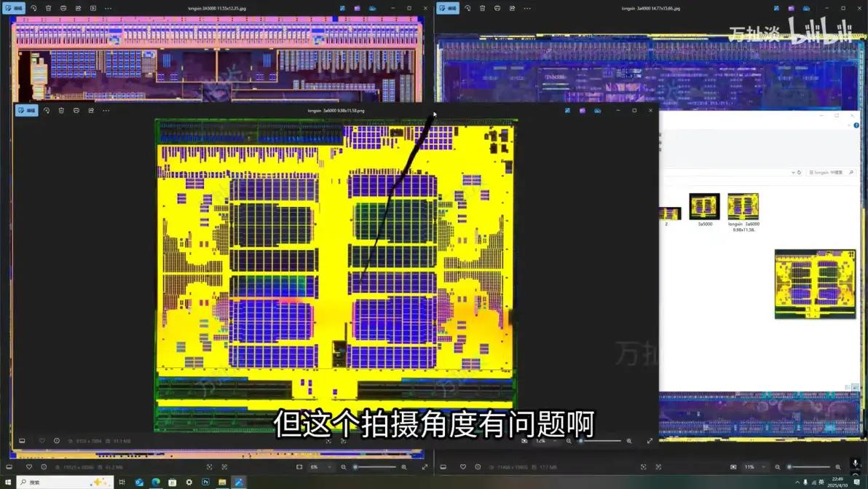Start slideshow in 3A5000 Photos window
The width and height of the screenshot is (868, 489).
coord(93,8)
